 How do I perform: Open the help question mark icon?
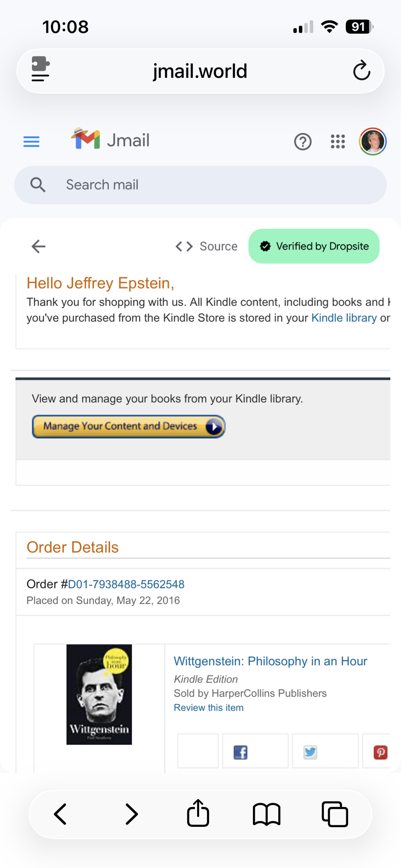click(x=302, y=141)
